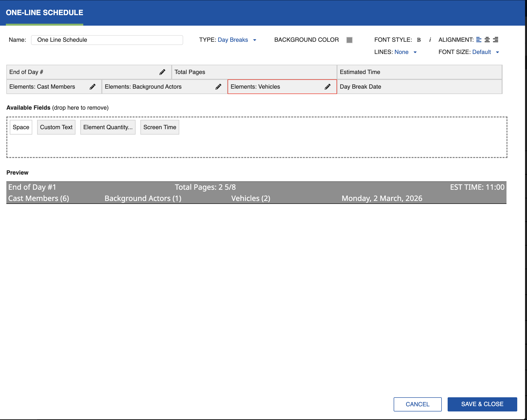This screenshot has height=420, width=527.
Task: Select the Screen Time available field
Action: pyautogui.click(x=160, y=127)
